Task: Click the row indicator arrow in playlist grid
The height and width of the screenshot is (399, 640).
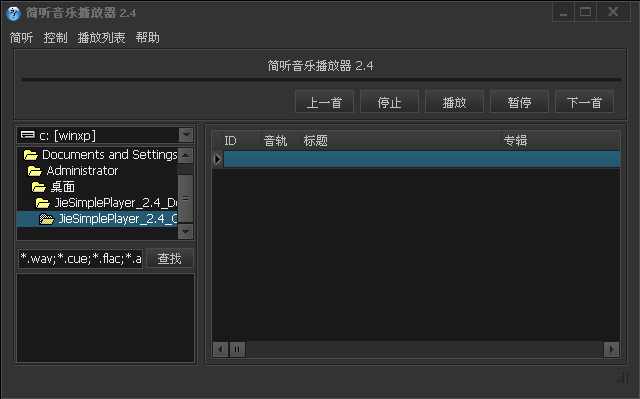Action: click(x=217, y=159)
